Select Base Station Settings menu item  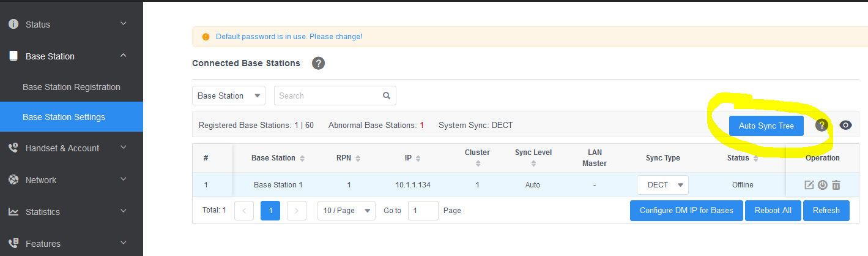72,116
